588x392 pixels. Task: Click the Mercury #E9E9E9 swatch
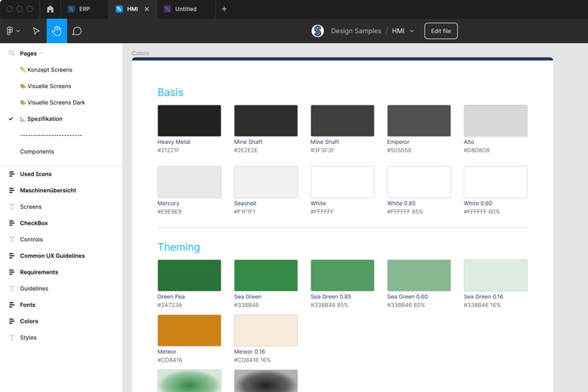189,182
